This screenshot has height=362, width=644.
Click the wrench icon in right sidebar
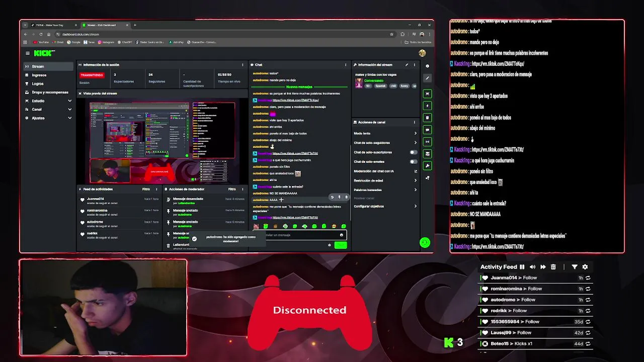point(427,165)
